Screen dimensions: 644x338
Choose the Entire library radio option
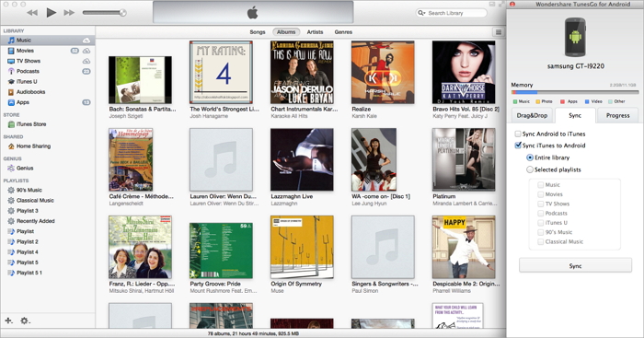530,157
